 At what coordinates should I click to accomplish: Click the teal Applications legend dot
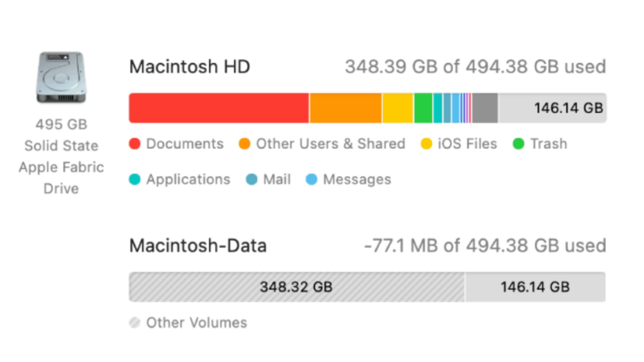click(x=135, y=180)
